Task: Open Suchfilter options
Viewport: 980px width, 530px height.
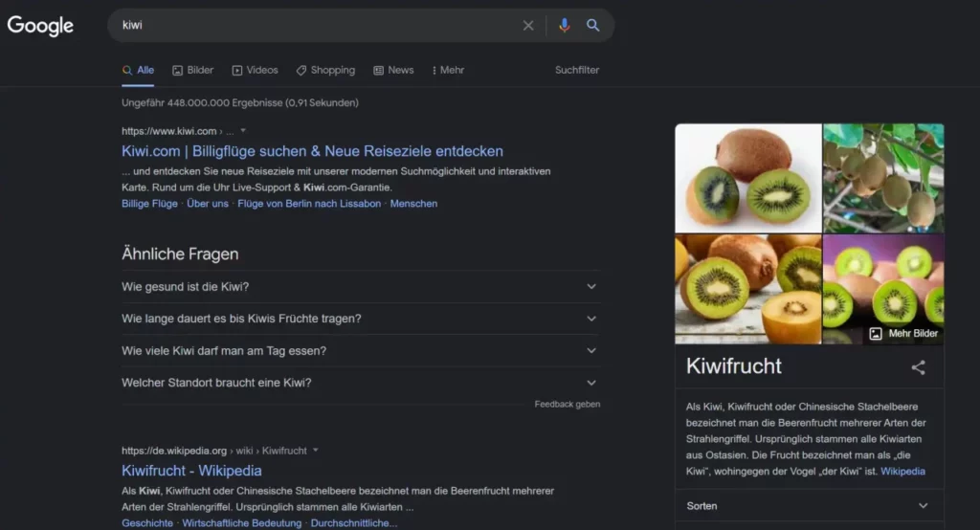Action: point(577,70)
